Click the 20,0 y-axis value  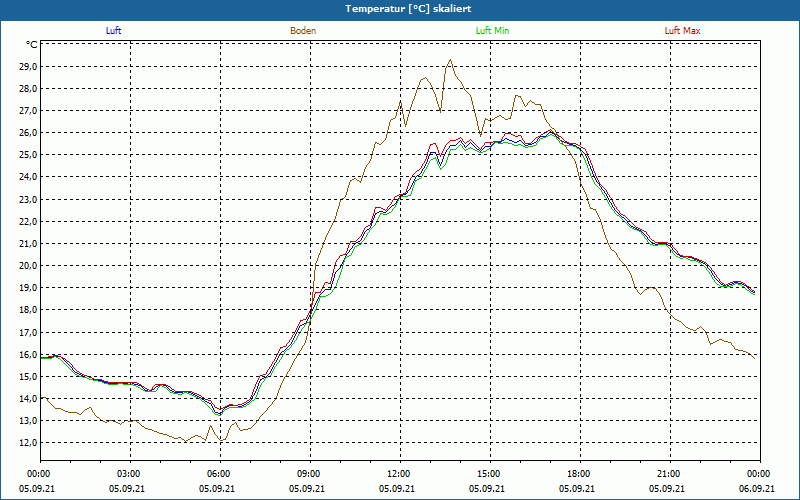[28, 266]
